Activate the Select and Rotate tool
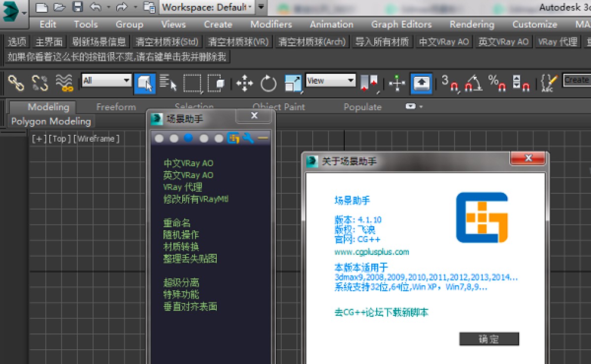The image size is (591, 364). (x=268, y=83)
